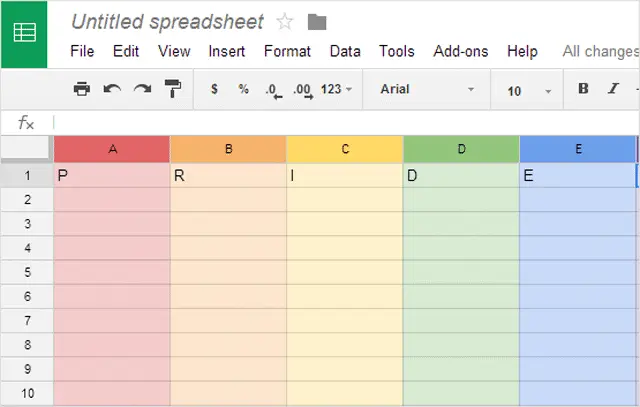Click the formula bar input field
Screen dimensions: 640x407
coord(340,122)
